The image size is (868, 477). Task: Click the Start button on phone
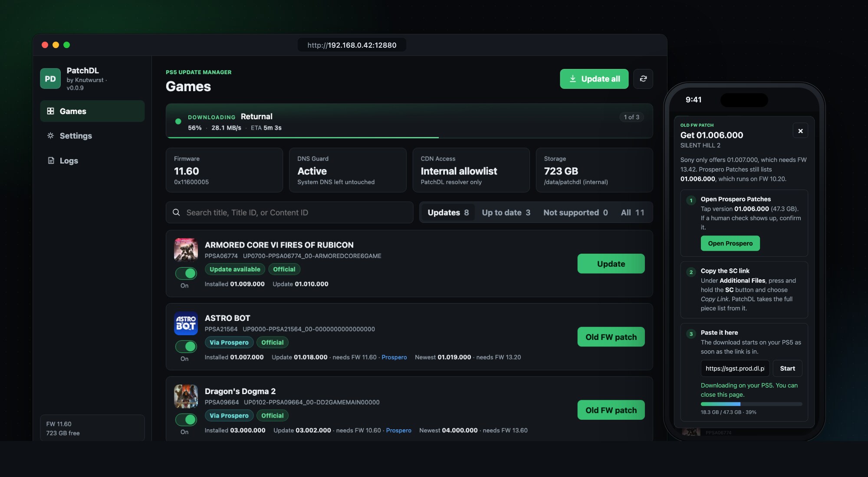[787, 369]
